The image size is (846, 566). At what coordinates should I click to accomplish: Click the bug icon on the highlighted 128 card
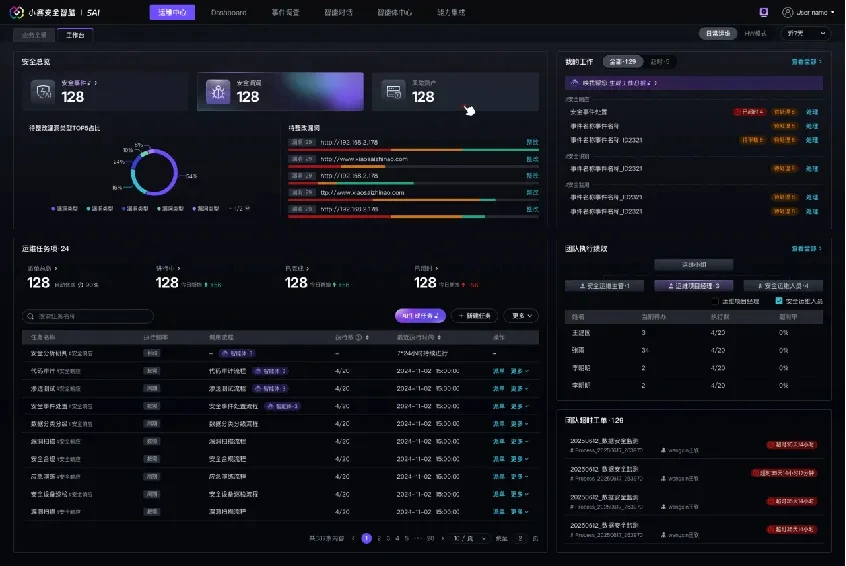(217, 92)
